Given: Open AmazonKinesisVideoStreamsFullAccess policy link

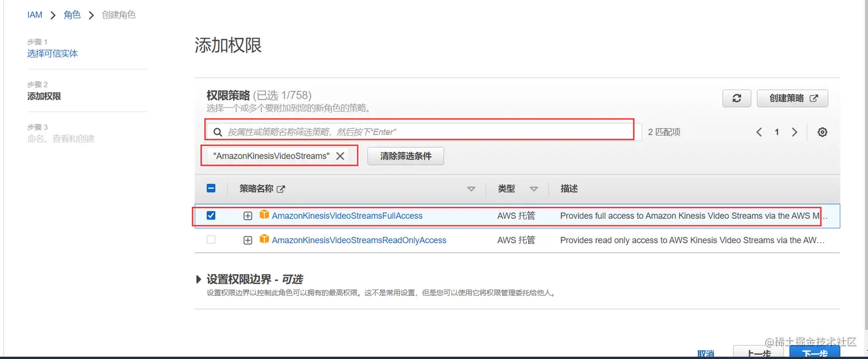Looking at the screenshot, I should [347, 216].
